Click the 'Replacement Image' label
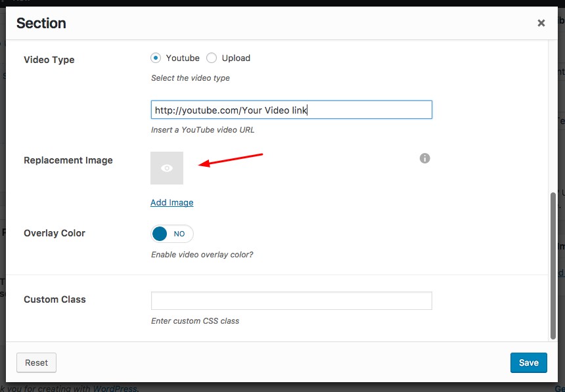565x392 pixels. pos(68,160)
